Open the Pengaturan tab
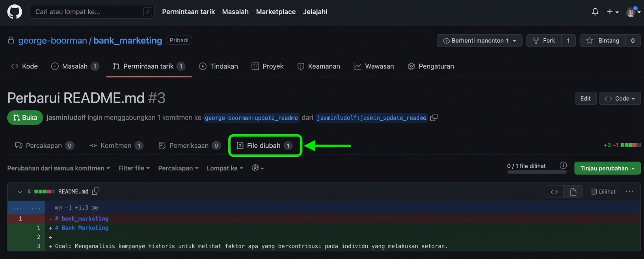The height and width of the screenshot is (259, 644). [x=431, y=66]
